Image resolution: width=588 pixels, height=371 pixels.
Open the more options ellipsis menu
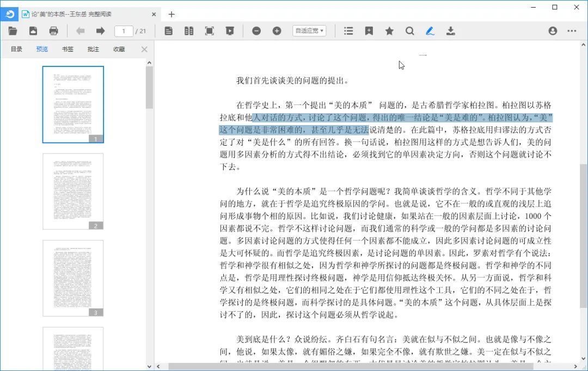pos(572,31)
